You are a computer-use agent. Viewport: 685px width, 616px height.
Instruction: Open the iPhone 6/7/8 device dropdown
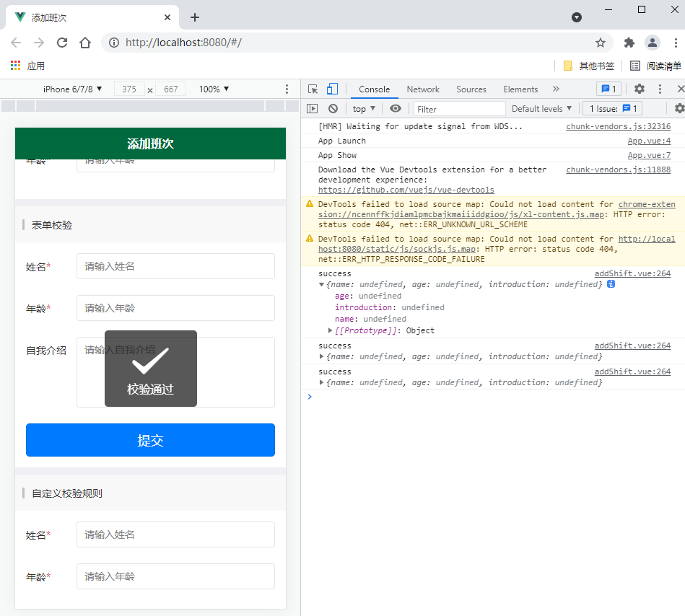point(72,89)
